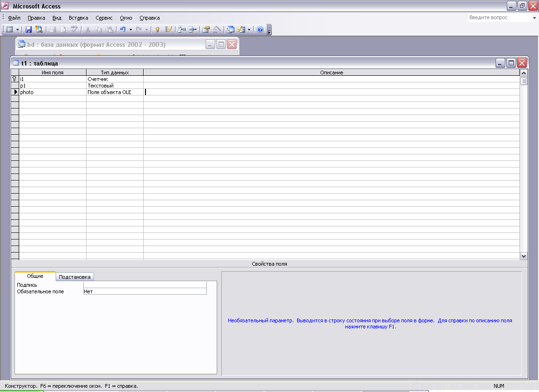This screenshot has height=392, width=539.
Task: Click the Тип данных column header
Action: tap(115, 73)
